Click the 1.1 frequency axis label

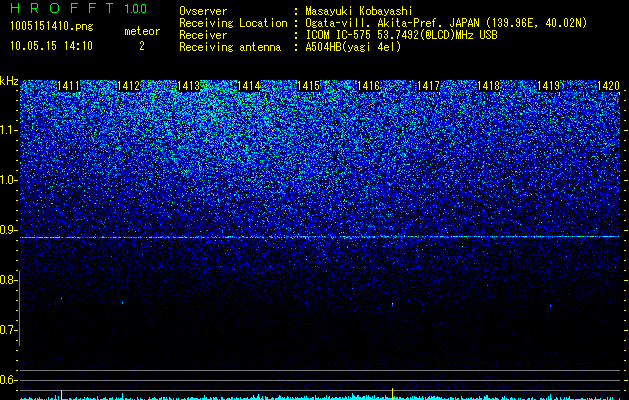pos(8,130)
